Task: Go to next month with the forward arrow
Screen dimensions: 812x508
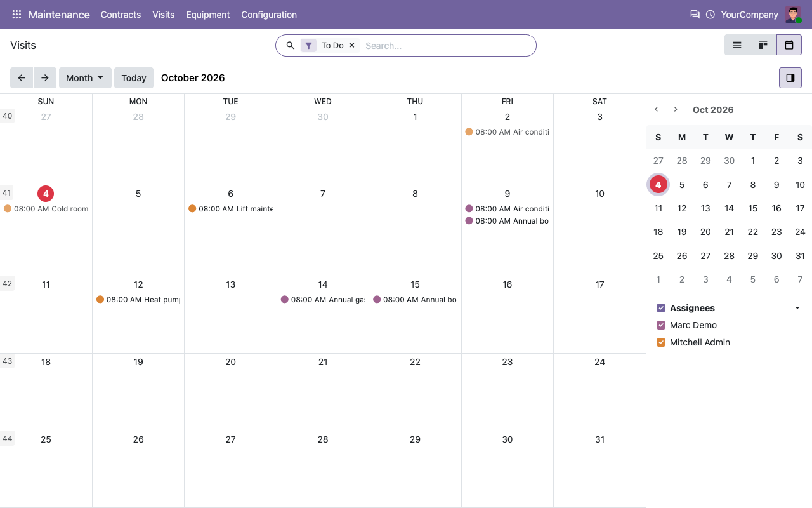Action: pos(45,78)
